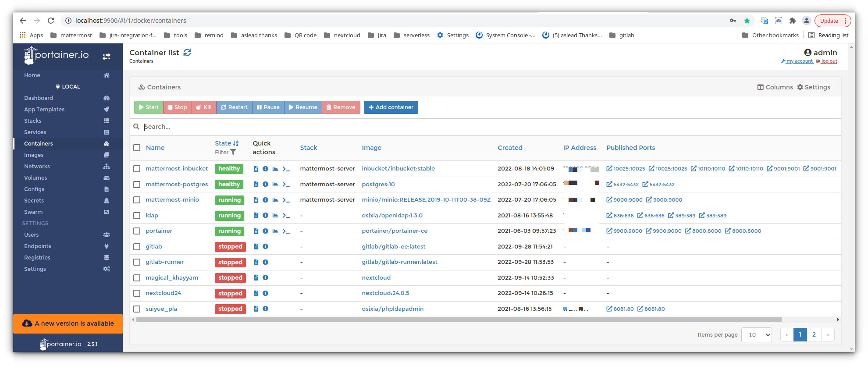
Task: Collapse sidebar with the toggle arrows icon
Action: point(107,57)
